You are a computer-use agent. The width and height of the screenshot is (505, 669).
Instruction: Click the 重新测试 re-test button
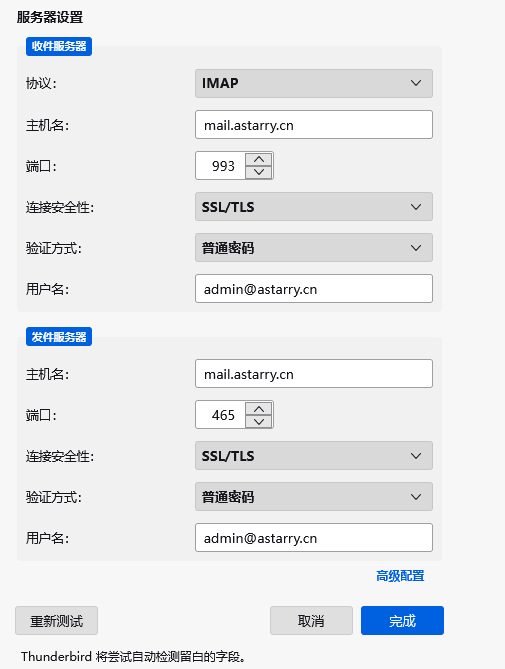click(56, 621)
